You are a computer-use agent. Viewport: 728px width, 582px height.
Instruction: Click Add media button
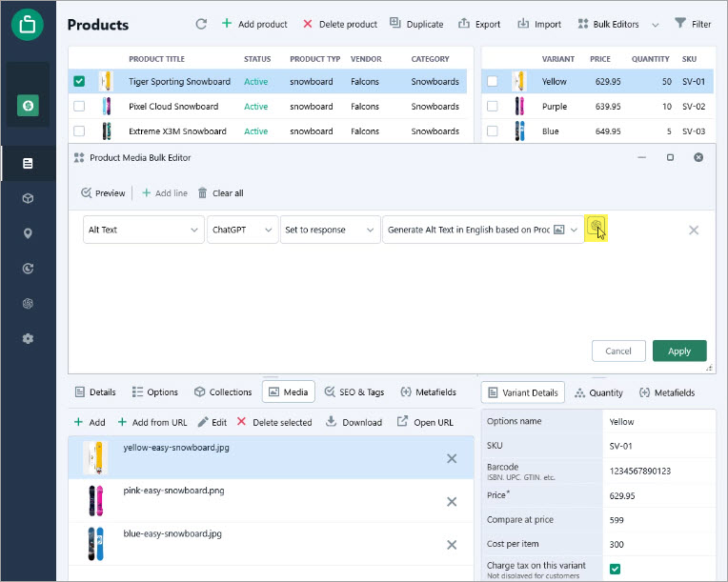point(90,422)
